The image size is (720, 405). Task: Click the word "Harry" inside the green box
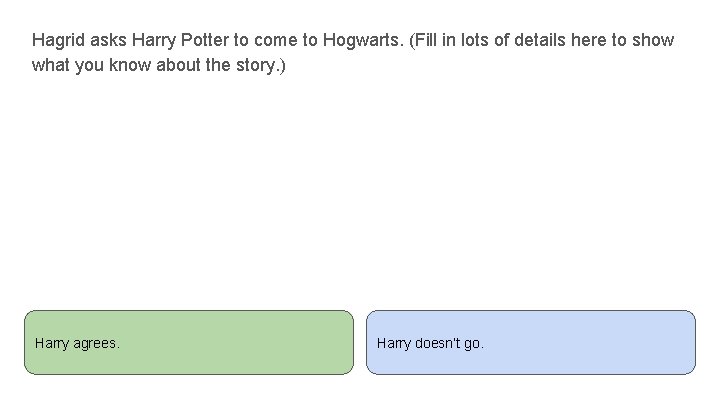click(x=52, y=343)
